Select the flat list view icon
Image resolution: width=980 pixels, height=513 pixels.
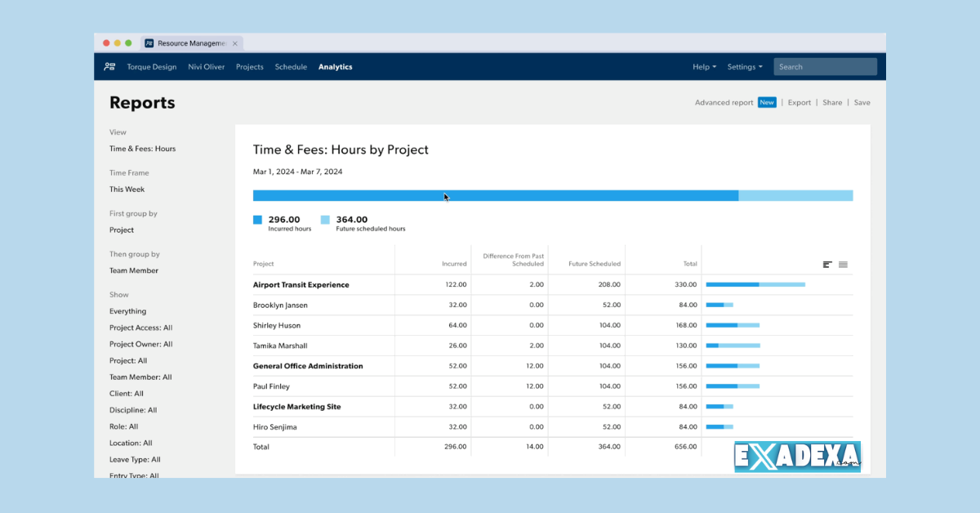843,264
